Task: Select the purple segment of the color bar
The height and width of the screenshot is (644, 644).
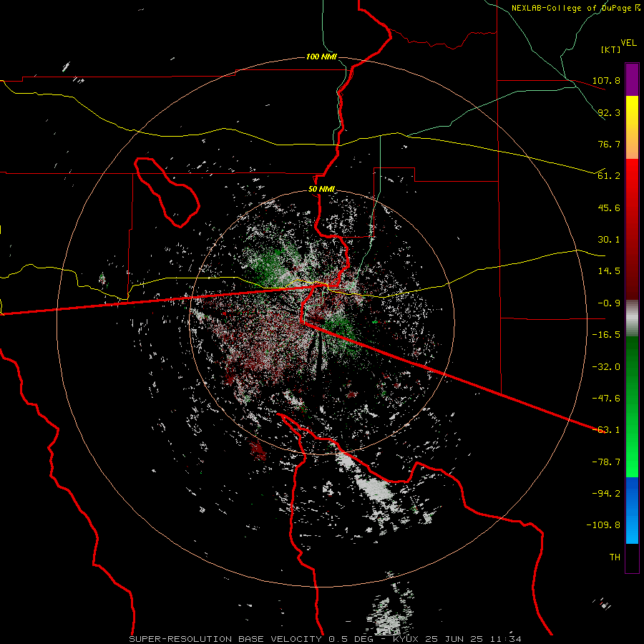Action: click(x=632, y=79)
